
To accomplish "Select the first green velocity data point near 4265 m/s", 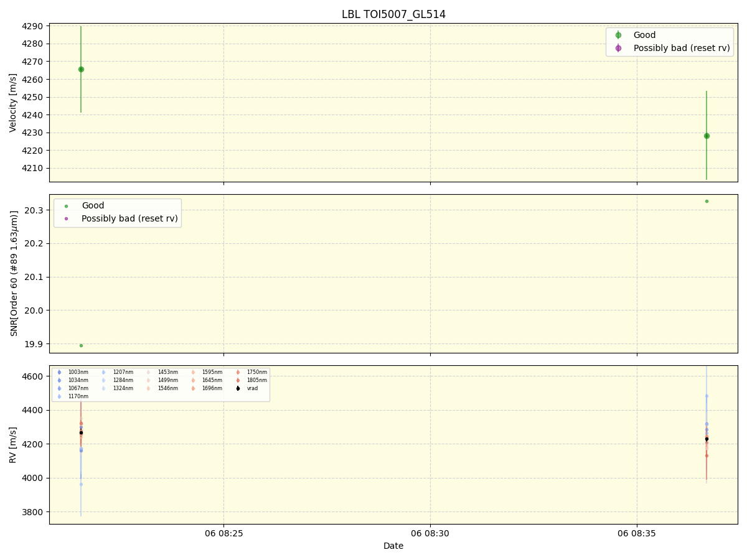I will (81, 69).
